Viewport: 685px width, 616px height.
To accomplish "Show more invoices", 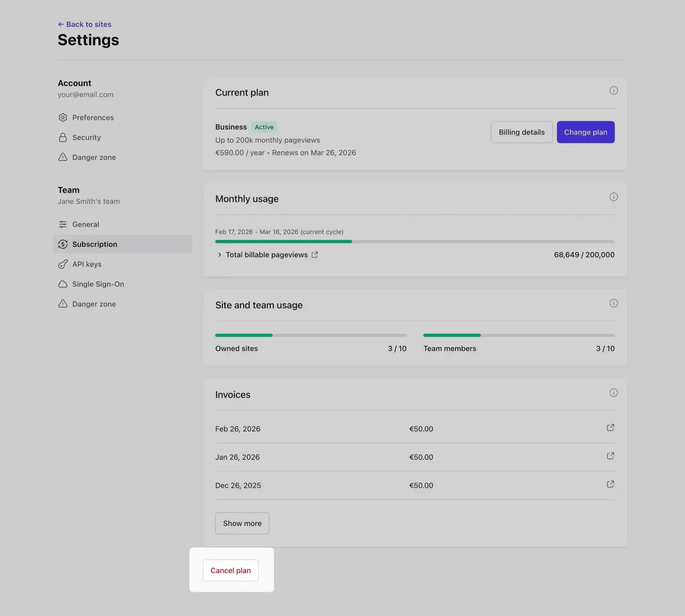I will [242, 523].
